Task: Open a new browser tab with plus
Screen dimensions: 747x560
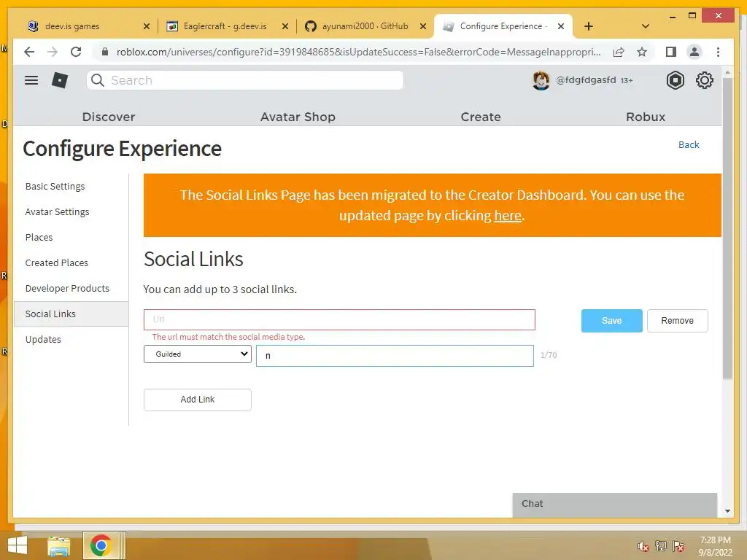Action: [x=589, y=26]
